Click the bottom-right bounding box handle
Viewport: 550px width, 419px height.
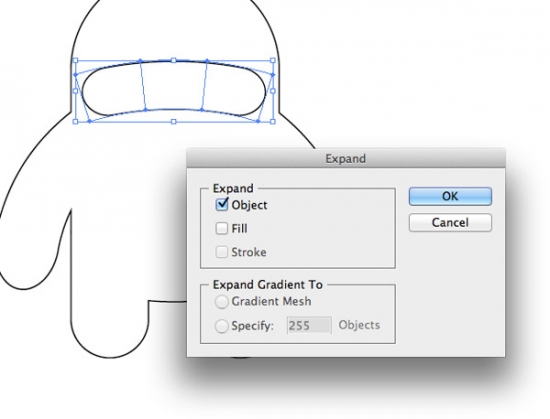pyautogui.click(x=273, y=122)
